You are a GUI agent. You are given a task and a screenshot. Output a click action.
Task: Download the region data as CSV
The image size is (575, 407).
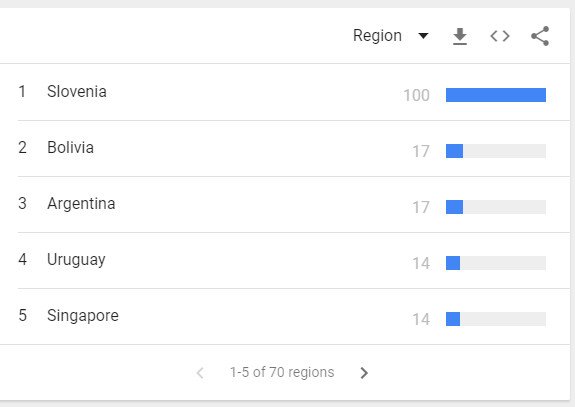(x=459, y=36)
